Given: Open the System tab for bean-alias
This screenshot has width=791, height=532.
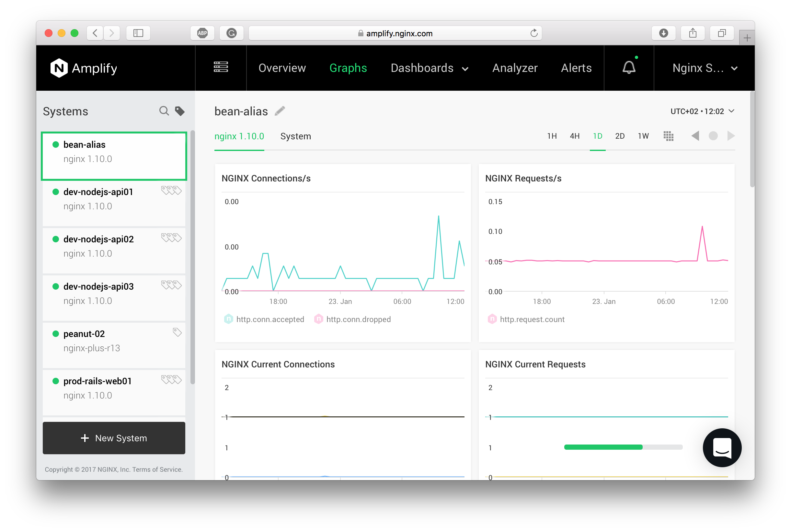Looking at the screenshot, I should tap(295, 136).
